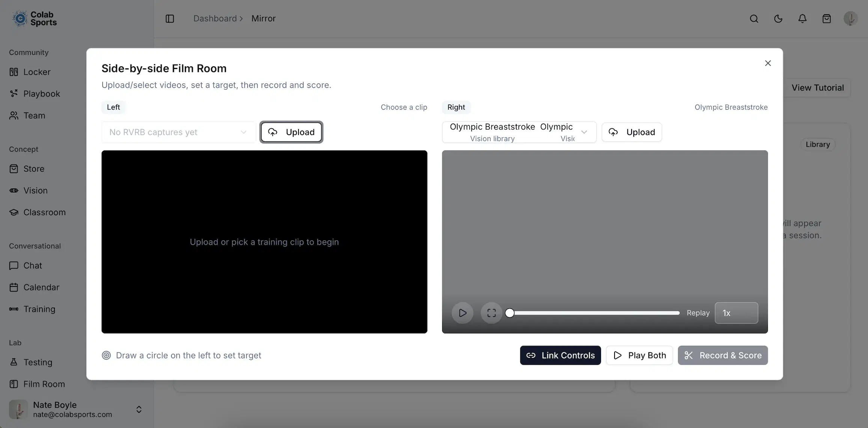Open the search icon in the top bar
Screen dimensions: 868x428
pos(754,18)
